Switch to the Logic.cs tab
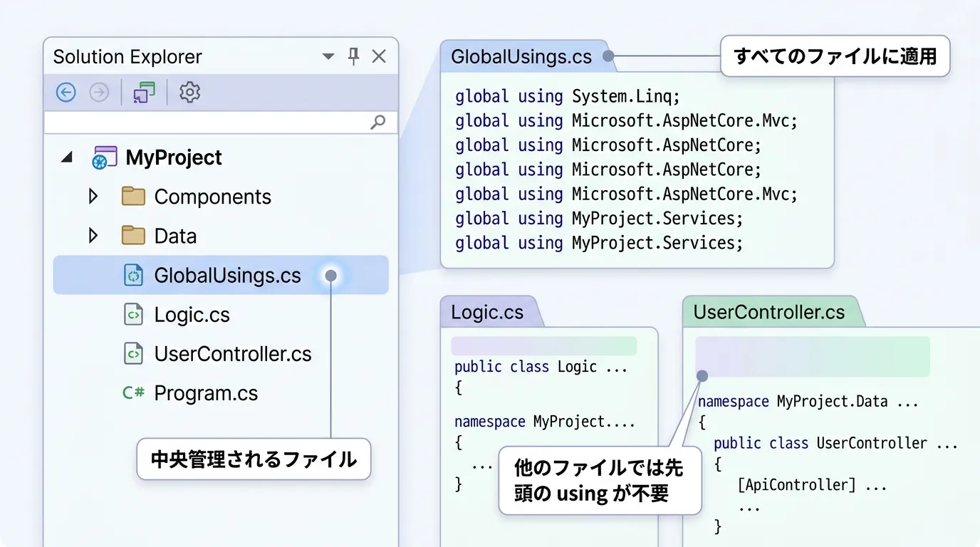980x547 pixels. point(487,312)
